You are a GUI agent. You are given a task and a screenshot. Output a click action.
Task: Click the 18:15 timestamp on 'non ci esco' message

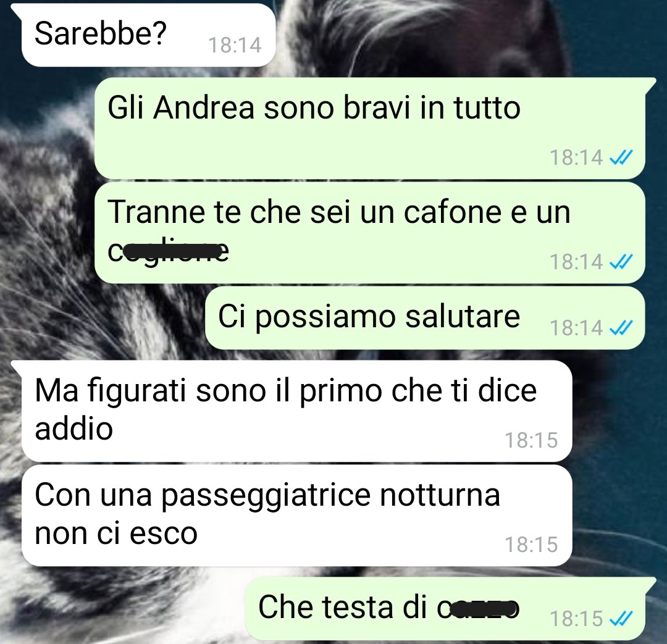531,545
